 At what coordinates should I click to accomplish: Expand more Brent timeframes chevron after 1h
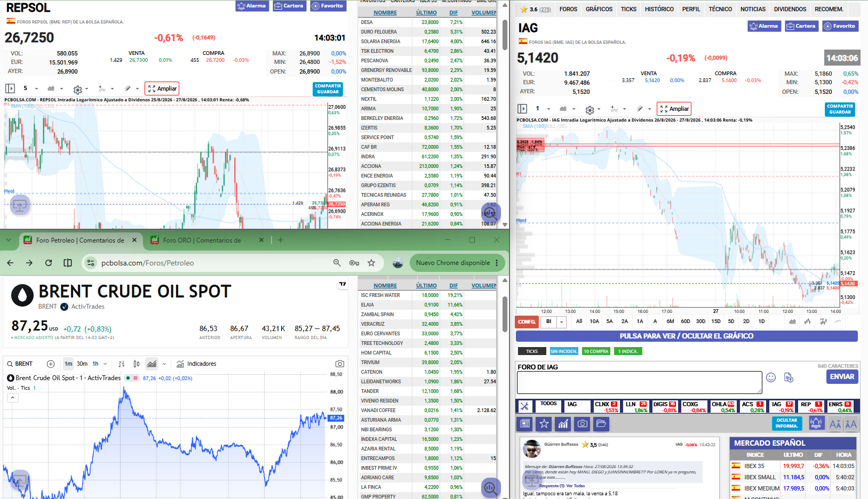click(x=105, y=364)
